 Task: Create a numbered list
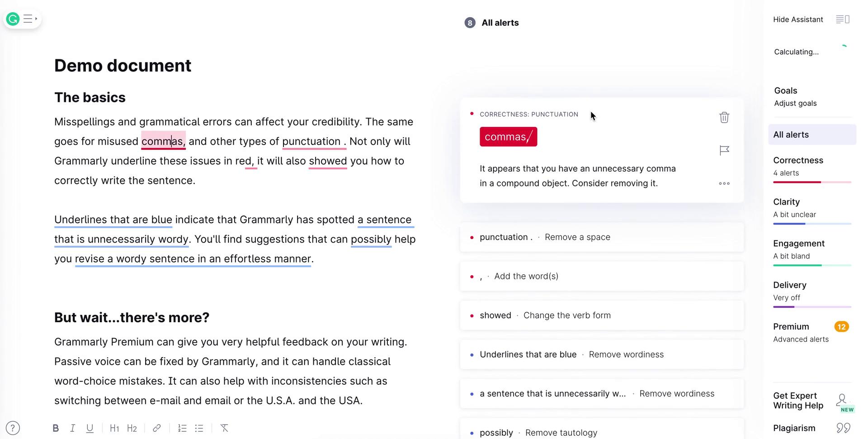[x=182, y=428]
